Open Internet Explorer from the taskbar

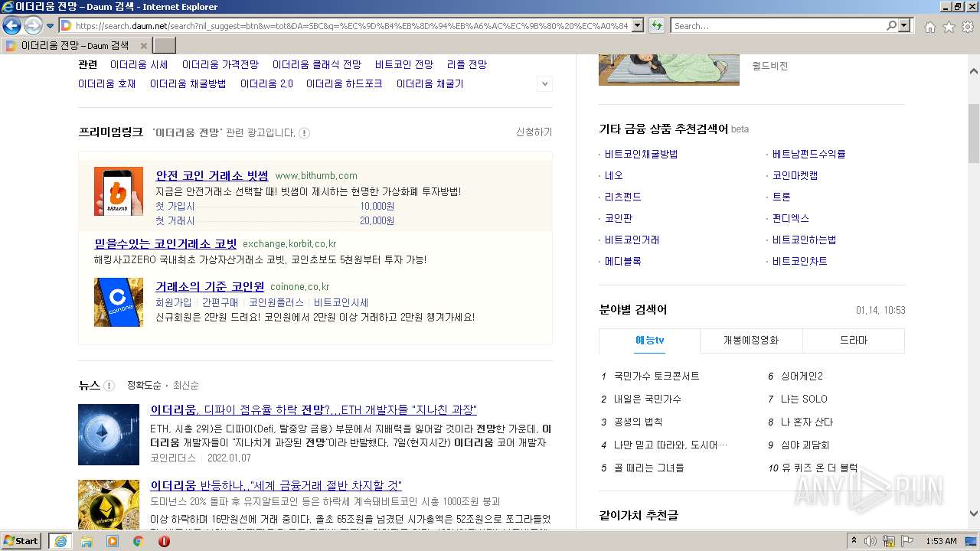(x=60, y=541)
